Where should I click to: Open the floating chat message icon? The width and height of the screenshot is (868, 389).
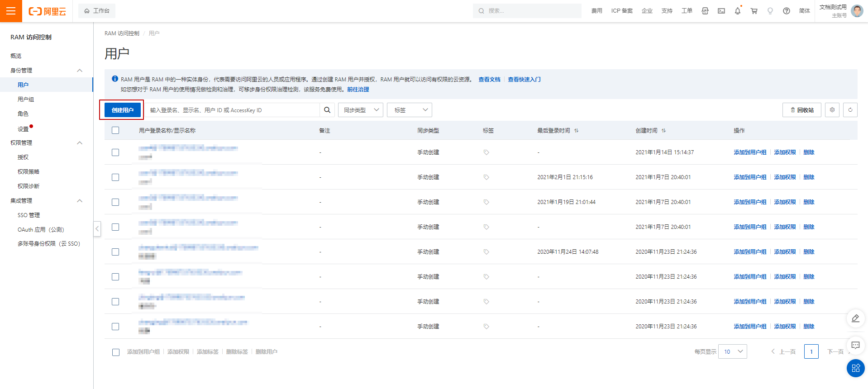(x=855, y=346)
